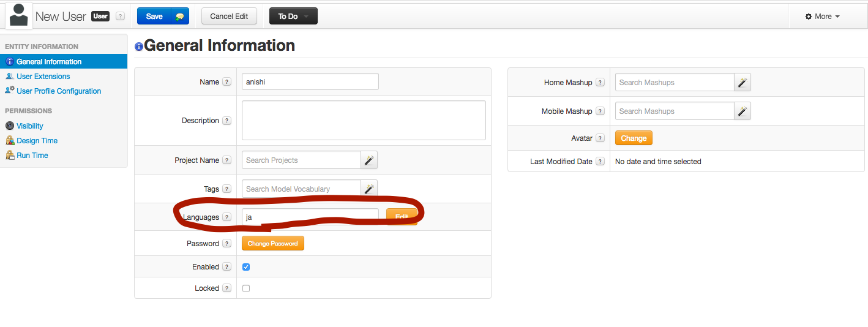Click the Mobile Mashup search field
This screenshot has width=868, height=327.
[x=675, y=111]
